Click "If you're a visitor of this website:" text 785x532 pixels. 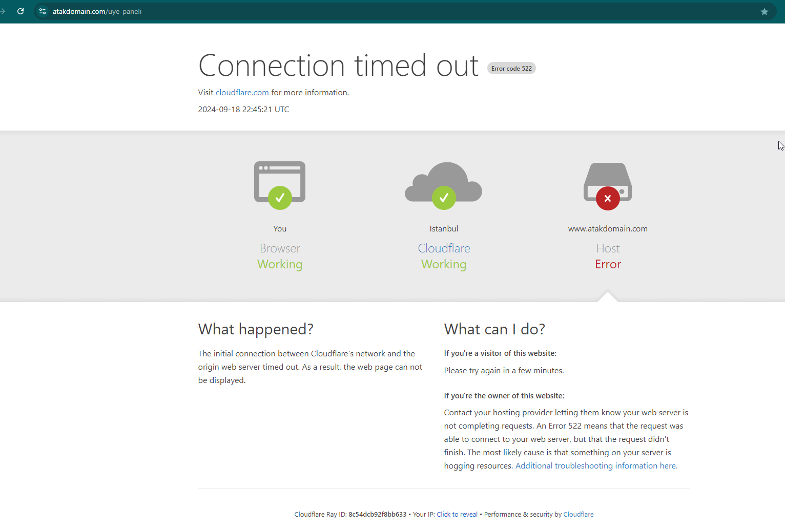pyautogui.click(x=500, y=353)
